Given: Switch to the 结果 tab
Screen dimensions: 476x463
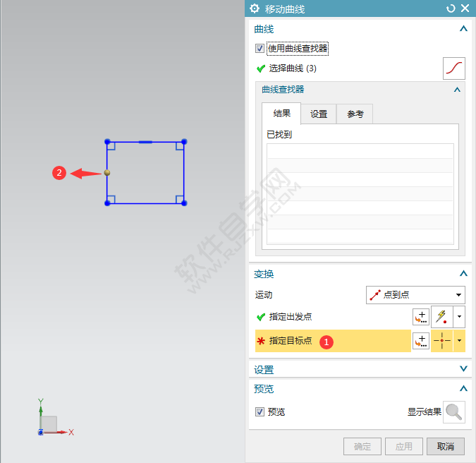Looking at the screenshot, I should 281,114.
